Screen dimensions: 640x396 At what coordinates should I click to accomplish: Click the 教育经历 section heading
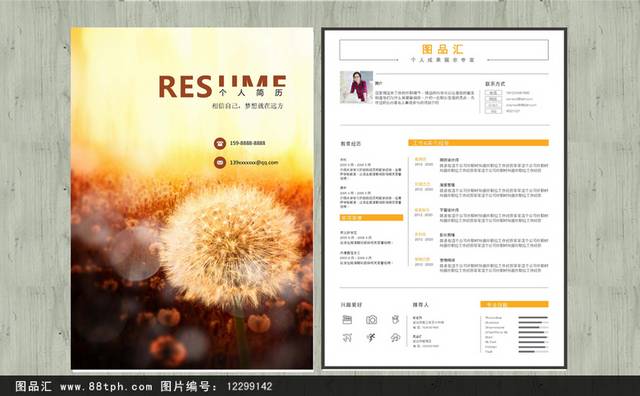[351, 144]
